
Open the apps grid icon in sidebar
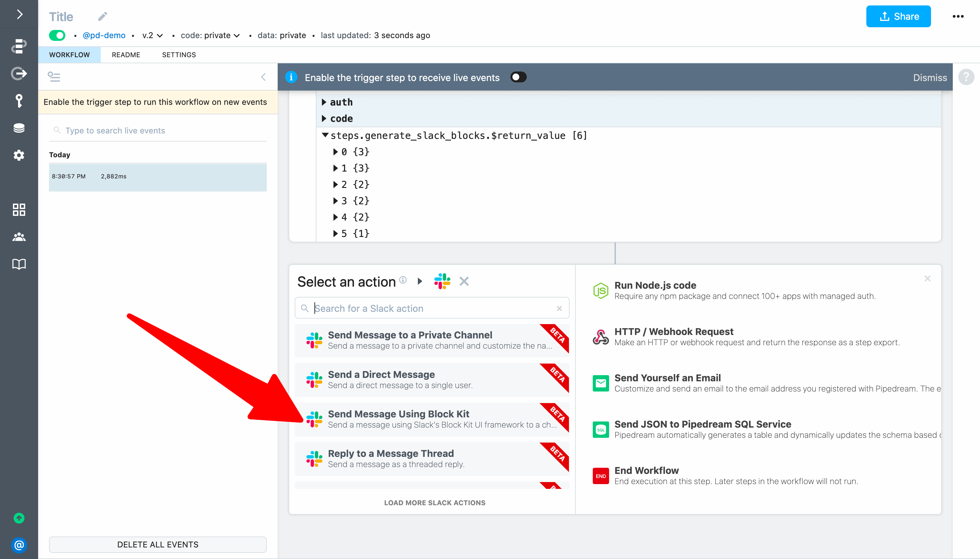(x=19, y=210)
